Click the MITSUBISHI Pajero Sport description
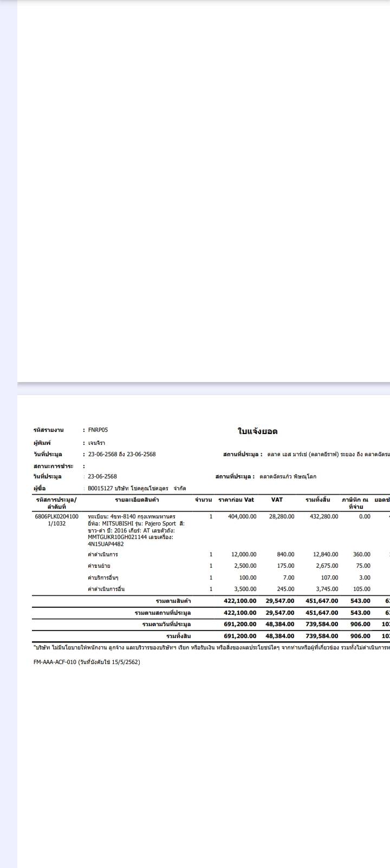The image size is (390, 868). (136, 530)
